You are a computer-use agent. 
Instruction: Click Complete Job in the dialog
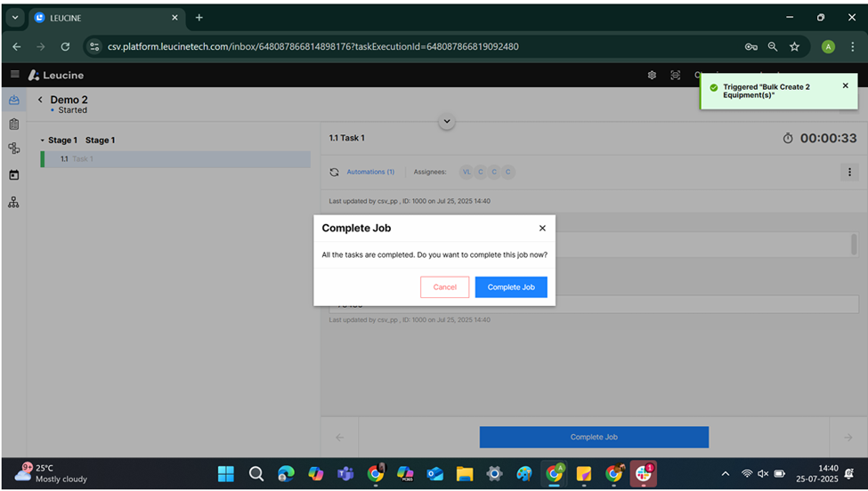click(x=511, y=287)
